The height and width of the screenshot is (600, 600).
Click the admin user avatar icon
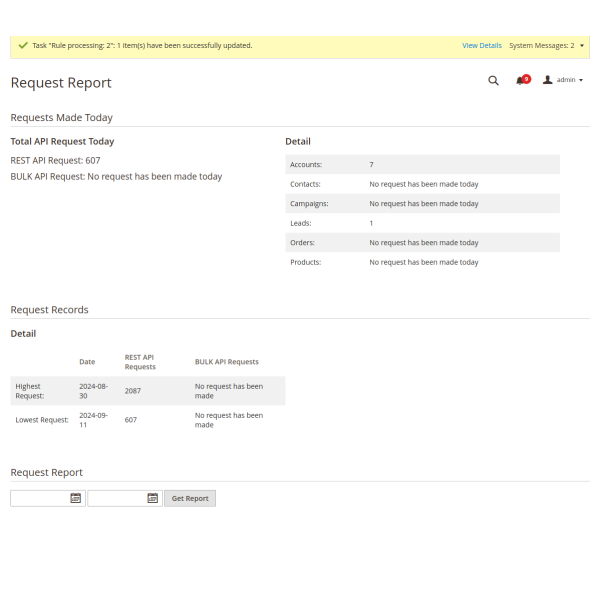(x=547, y=80)
